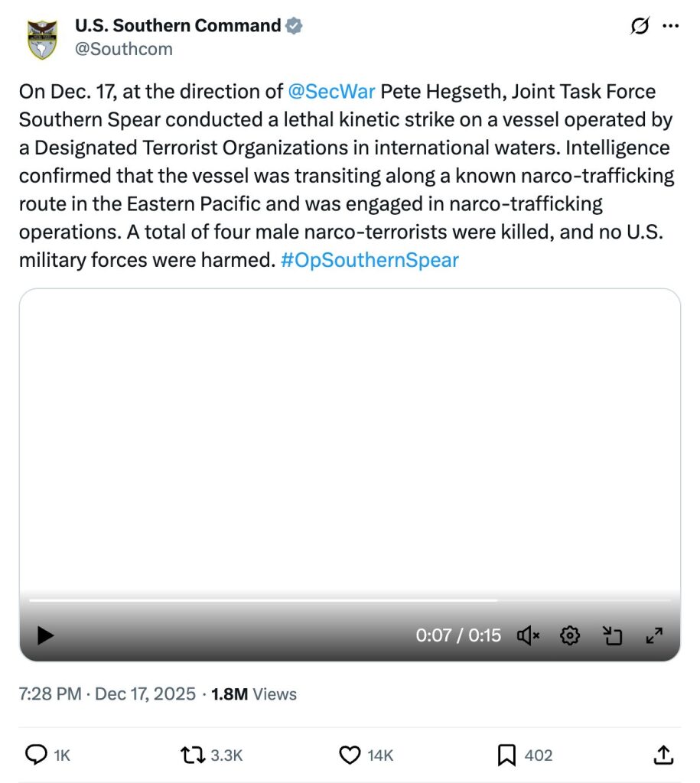Image resolution: width=700 pixels, height=783 pixels.
Task: Play the embedded video
Action: point(46,635)
